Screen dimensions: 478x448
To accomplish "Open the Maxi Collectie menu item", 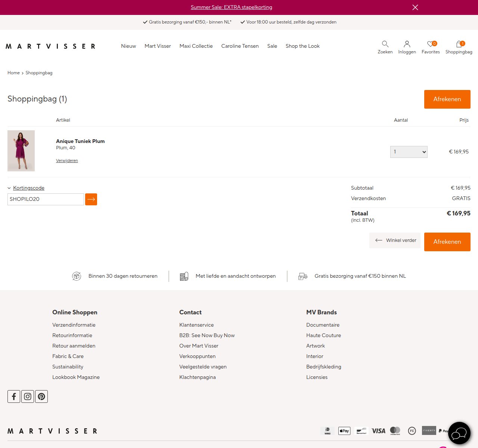I will pos(196,46).
